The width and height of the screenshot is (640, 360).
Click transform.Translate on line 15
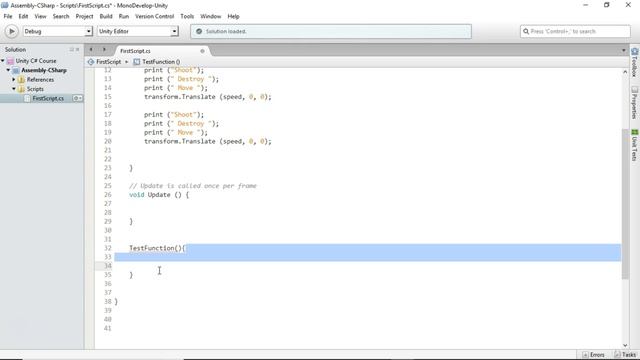[207, 97]
